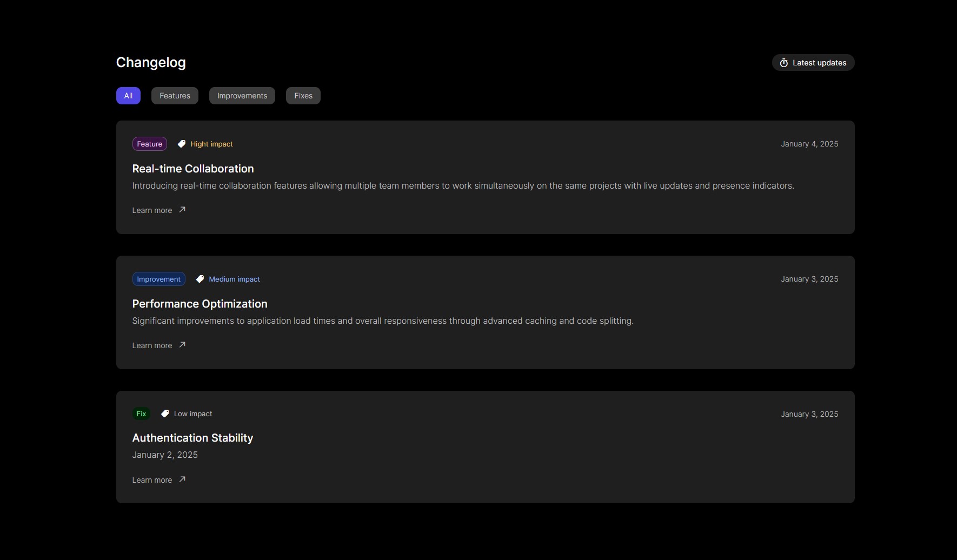Viewport: 957px width, 560px height.
Task: Click the arrow icon under Real-time Collaboration
Action: (x=182, y=210)
